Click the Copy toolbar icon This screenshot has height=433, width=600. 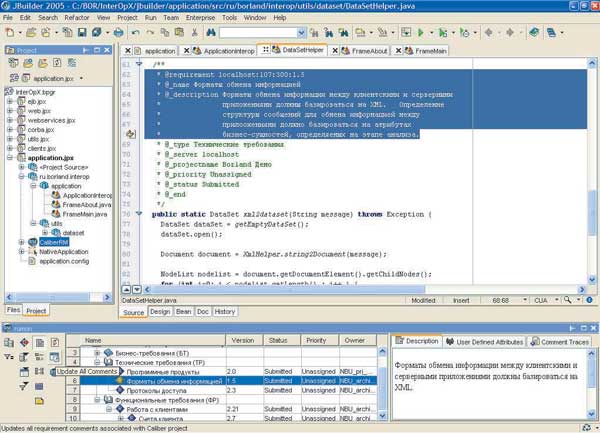(165, 33)
